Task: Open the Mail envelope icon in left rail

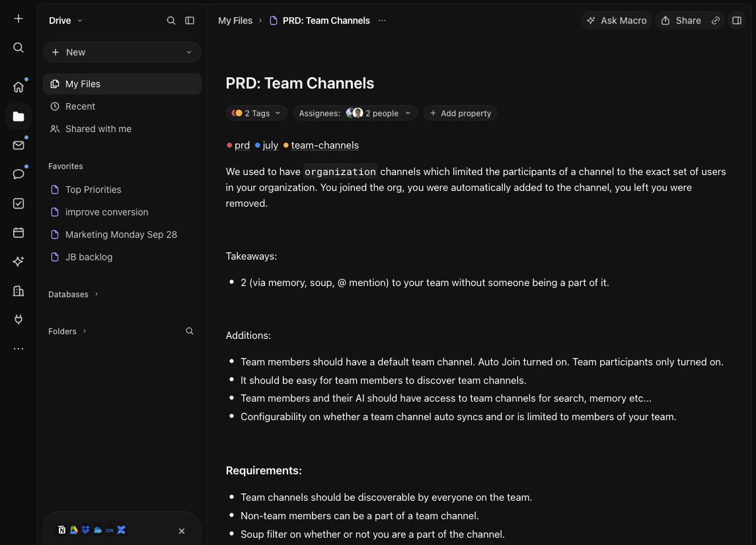Action: tap(19, 145)
